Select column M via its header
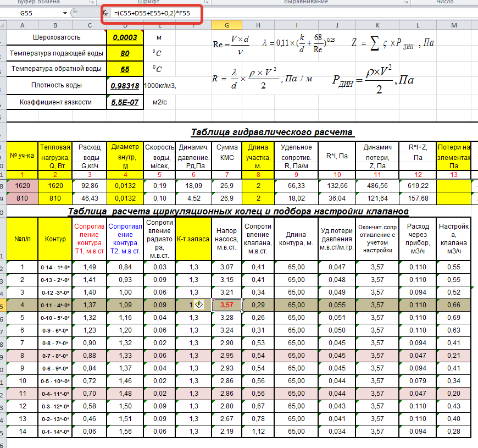 pyautogui.click(x=454, y=25)
